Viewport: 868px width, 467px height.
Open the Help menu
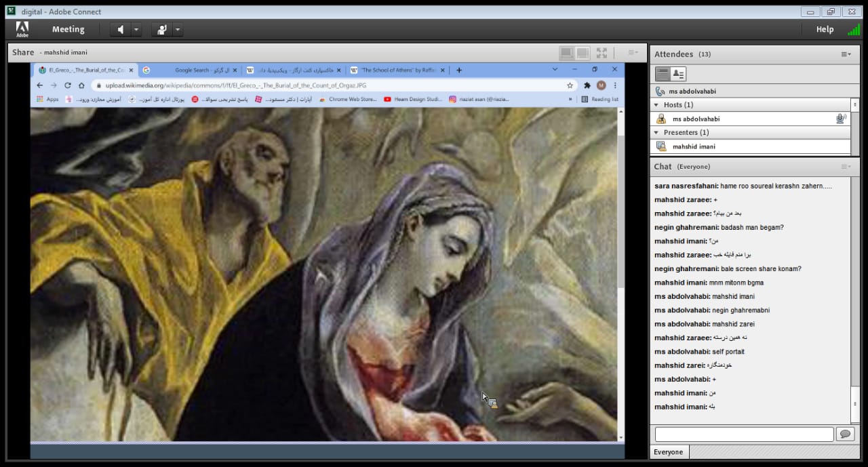tap(825, 30)
